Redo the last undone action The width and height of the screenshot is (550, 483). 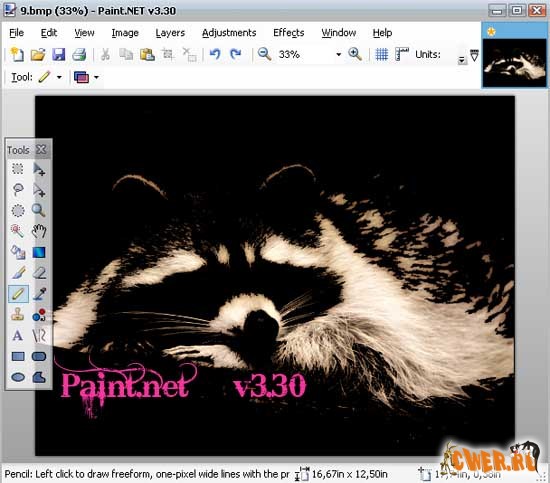pos(235,54)
